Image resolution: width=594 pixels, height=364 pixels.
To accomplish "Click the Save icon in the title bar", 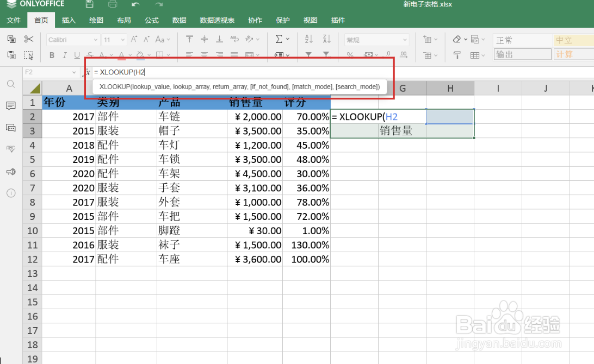I will pyautogui.click(x=90, y=4).
